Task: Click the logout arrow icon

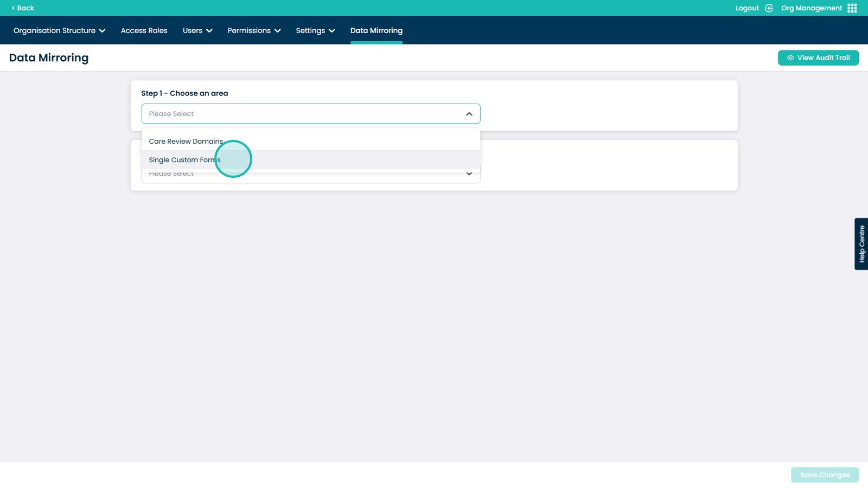Action: (769, 8)
